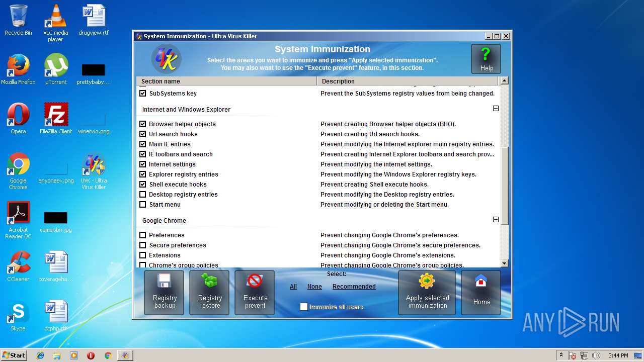Click the UVK logo in header
This screenshot has height=362, width=644.
pos(167,59)
